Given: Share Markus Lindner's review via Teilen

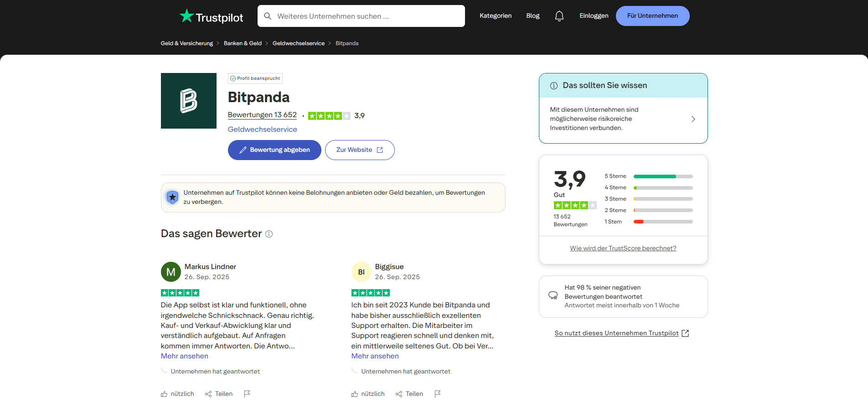Looking at the screenshot, I should [x=219, y=394].
